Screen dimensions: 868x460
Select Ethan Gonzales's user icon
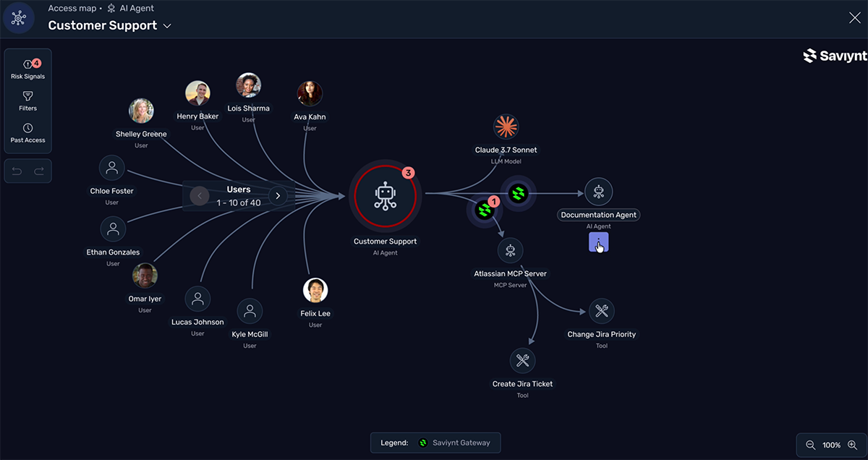(113, 229)
